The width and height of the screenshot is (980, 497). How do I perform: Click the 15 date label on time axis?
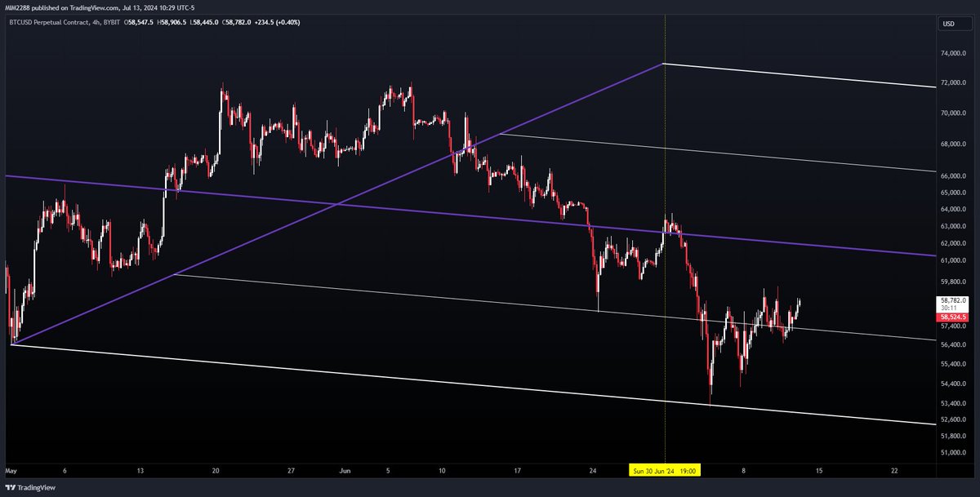(818, 471)
